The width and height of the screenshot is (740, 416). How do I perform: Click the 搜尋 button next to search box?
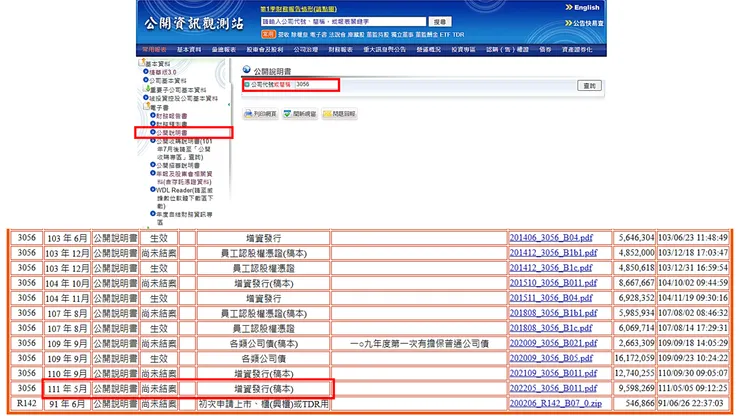coord(440,22)
